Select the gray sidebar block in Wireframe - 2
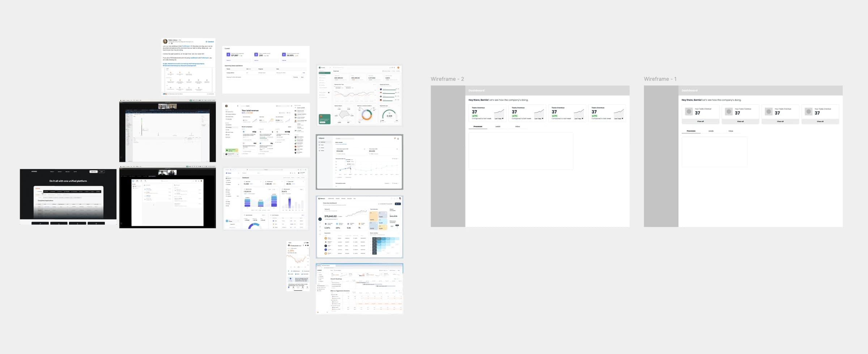Viewport: 868px width, 354px height. (448, 156)
